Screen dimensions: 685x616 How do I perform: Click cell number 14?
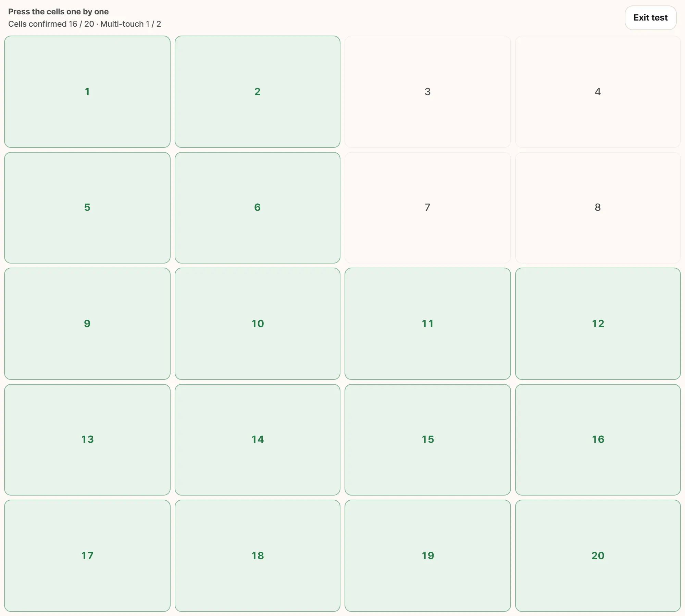[x=258, y=440]
